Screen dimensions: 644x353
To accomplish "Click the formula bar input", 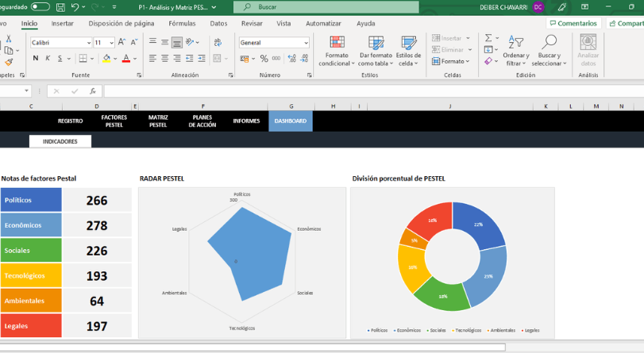I will (x=374, y=91).
